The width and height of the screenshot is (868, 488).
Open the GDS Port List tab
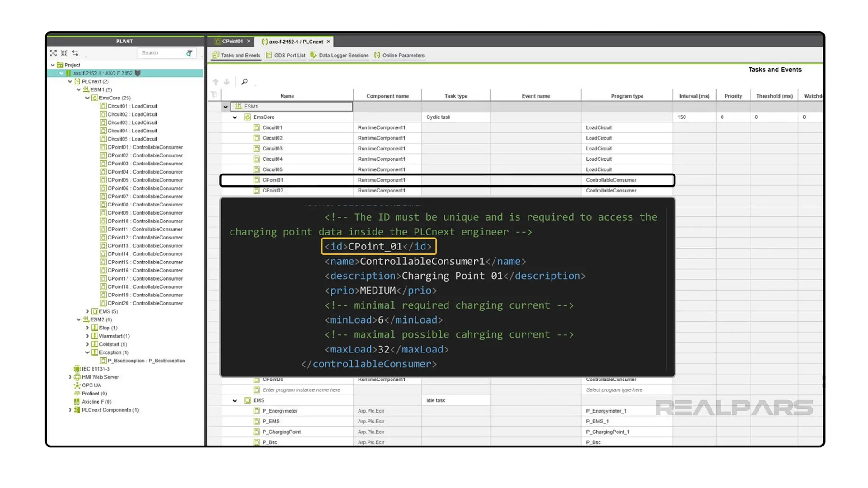pos(286,56)
